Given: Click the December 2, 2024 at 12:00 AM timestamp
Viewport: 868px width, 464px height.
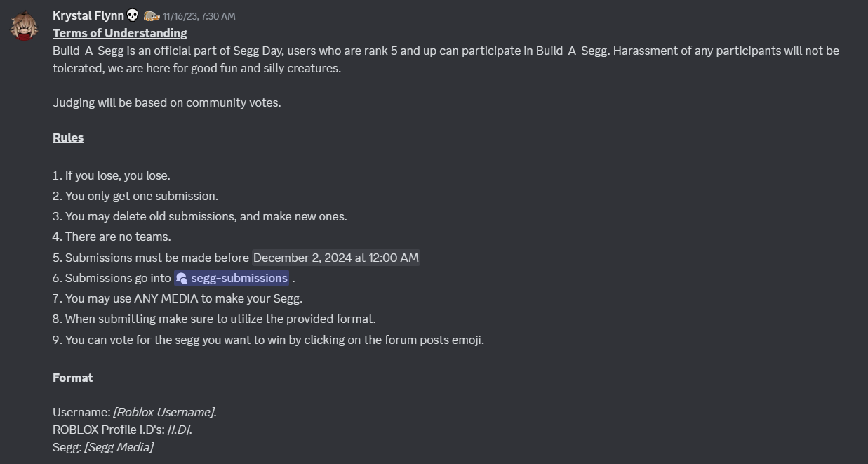Looking at the screenshot, I should (335, 258).
